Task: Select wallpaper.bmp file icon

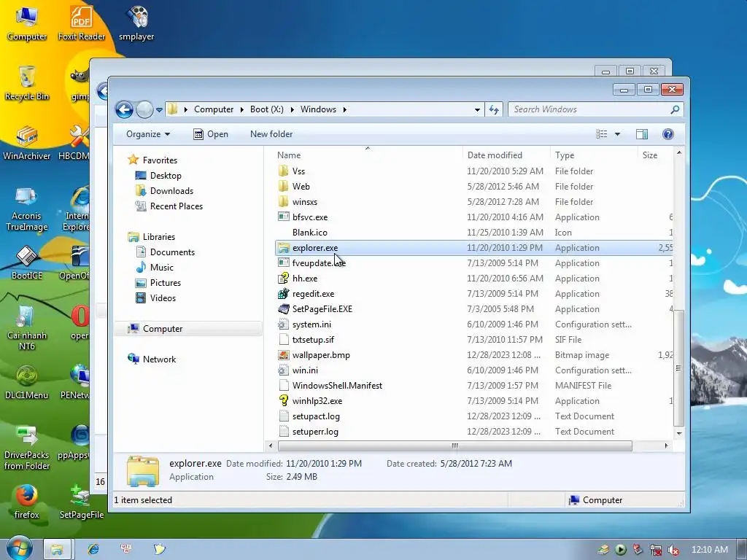Action: point(284,355)
